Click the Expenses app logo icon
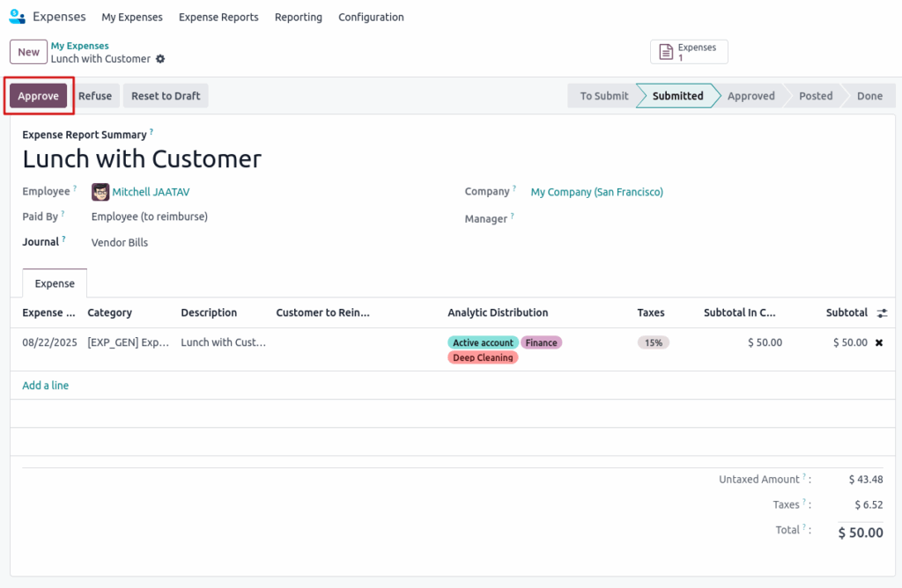The width and height of the screenshot is (902, 588). 17,17
